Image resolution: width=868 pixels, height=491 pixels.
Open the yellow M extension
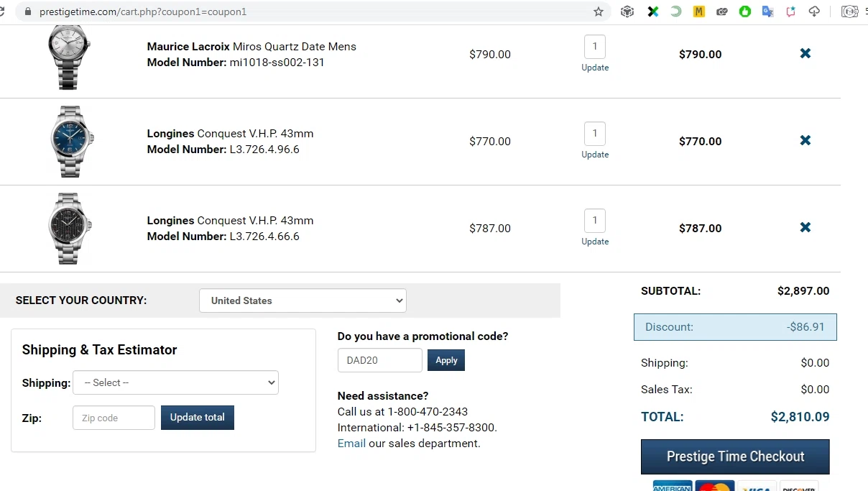[x=698, y=12]
